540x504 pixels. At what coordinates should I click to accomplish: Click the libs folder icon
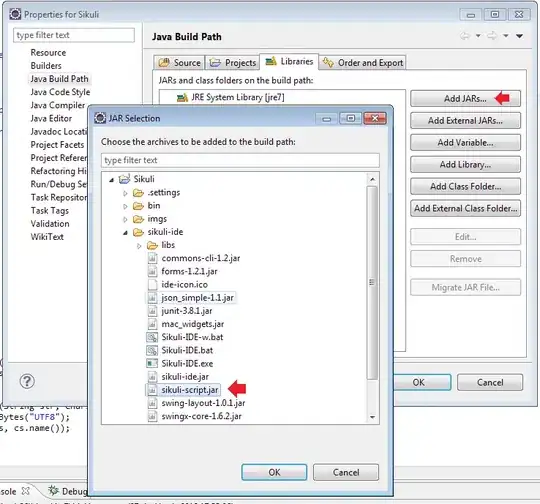(x=152, y=245)
